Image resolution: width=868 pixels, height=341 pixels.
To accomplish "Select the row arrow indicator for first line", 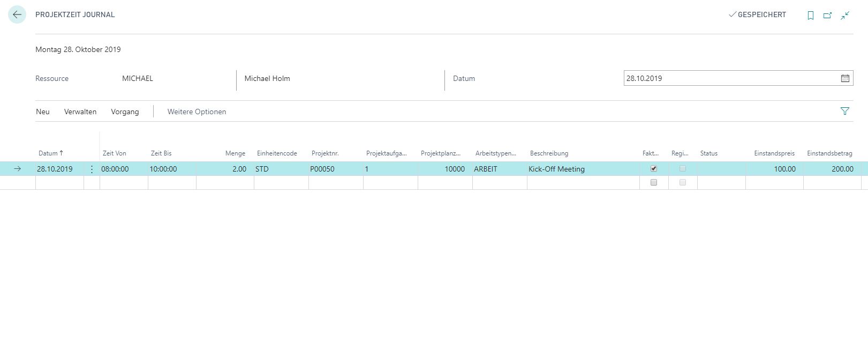I will [17, 169].
